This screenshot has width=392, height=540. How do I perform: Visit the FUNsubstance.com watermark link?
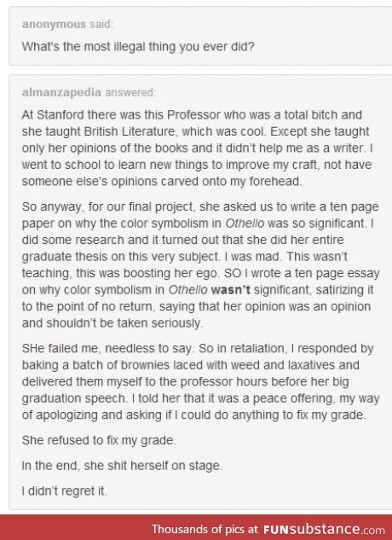click(x=324, y=529)
